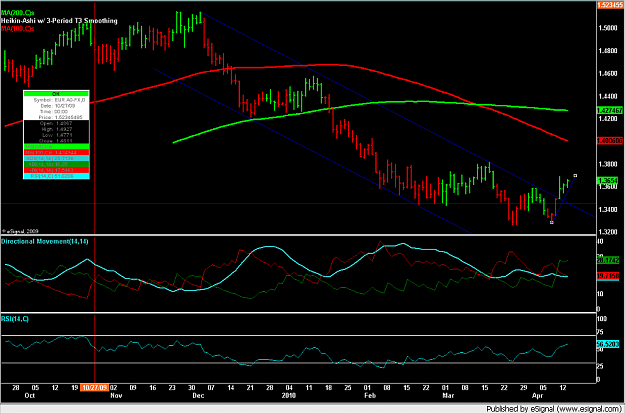Viewport: 625px width, 414px height.
Task: Select the lower trendline handle near 1.33
Action: pos(552,222)
